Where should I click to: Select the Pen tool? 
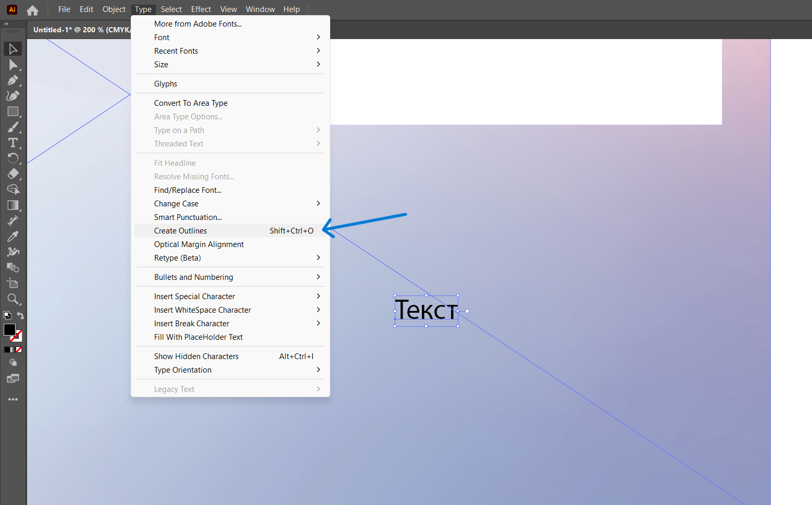13,80
